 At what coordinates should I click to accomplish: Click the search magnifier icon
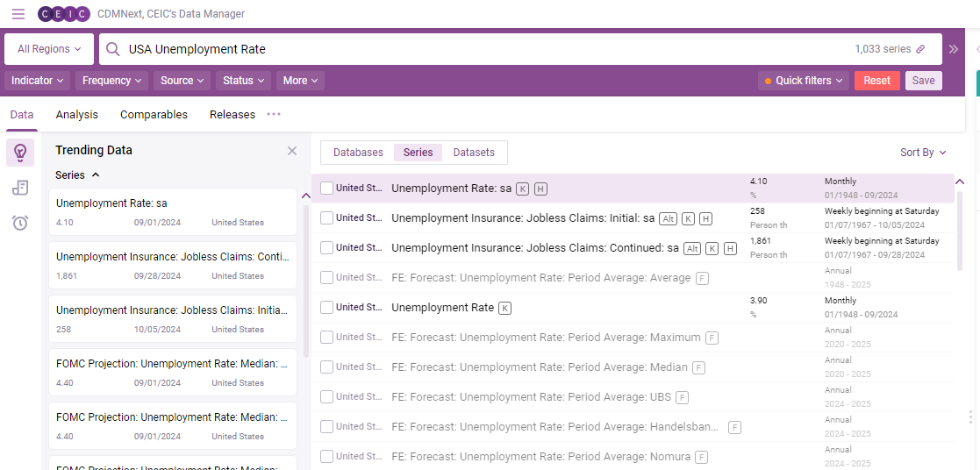click(x=112, y=49)
